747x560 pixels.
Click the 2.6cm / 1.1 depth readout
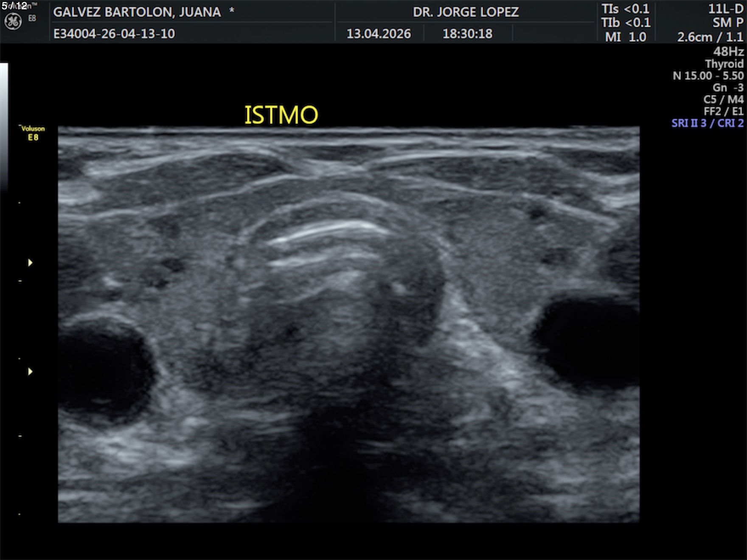coord(710,37)
